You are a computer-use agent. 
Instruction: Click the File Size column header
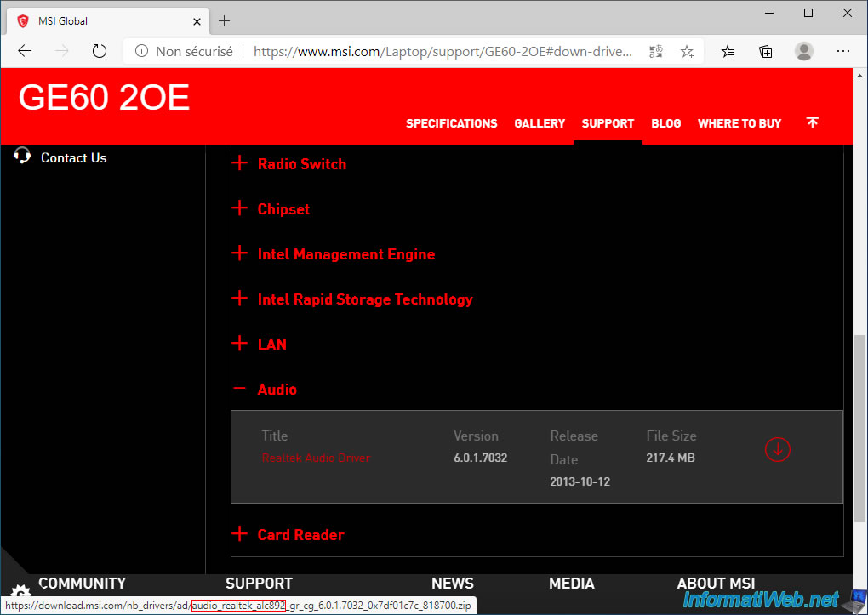[671, 436]
